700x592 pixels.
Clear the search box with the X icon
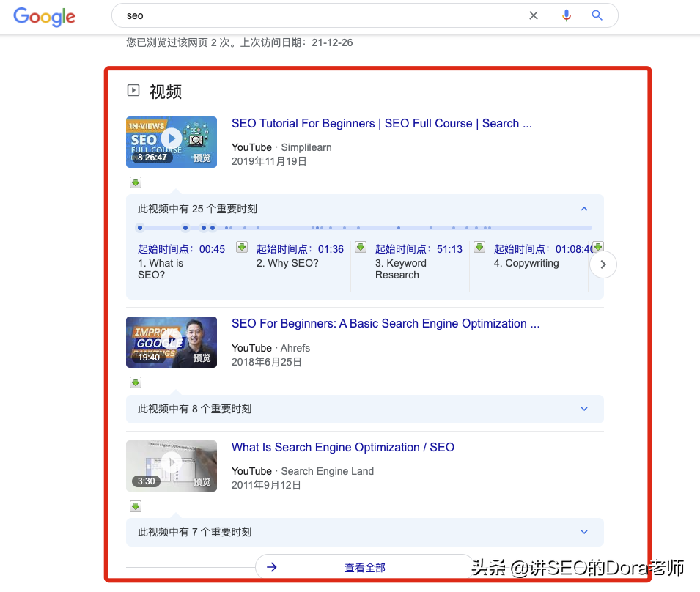533,15
